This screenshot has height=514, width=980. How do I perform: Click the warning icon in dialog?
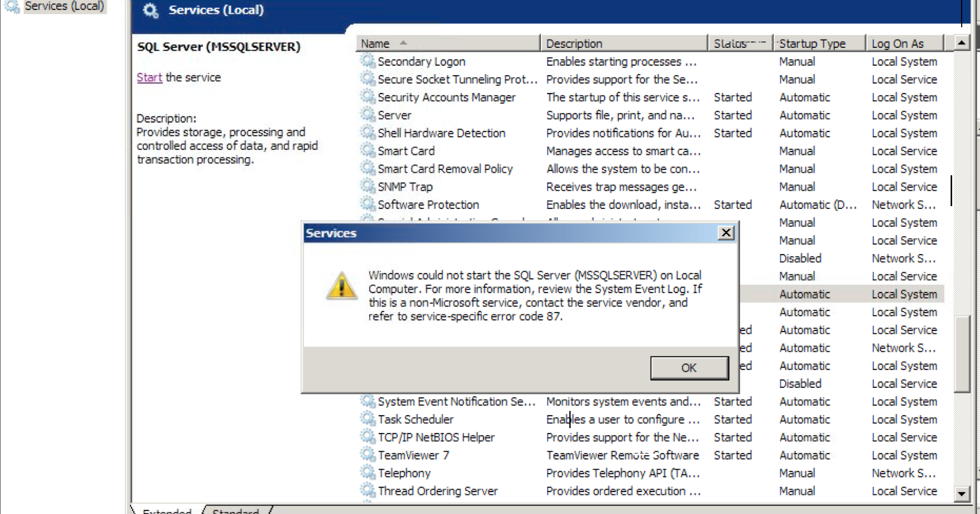pyautogui.click(x=341, y=286)
